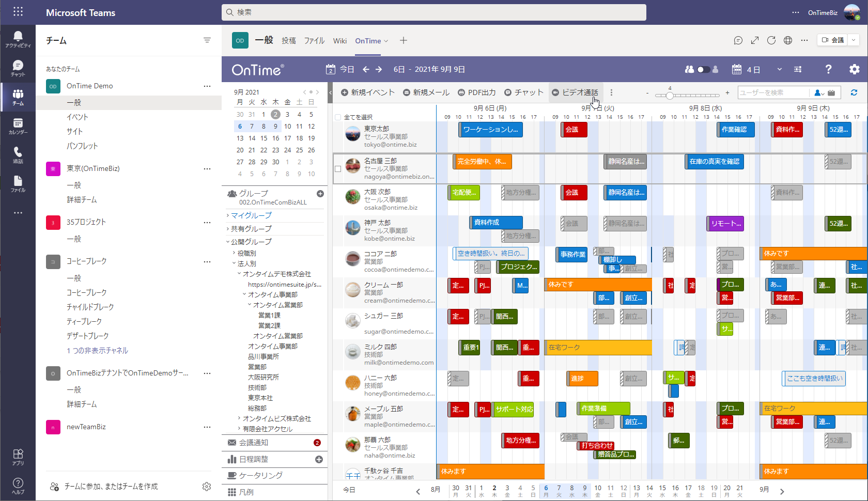The image size is (868, 501).
Task: Check the 名古屋 三郎 row checkbox
Action: [x=338, y=169]
